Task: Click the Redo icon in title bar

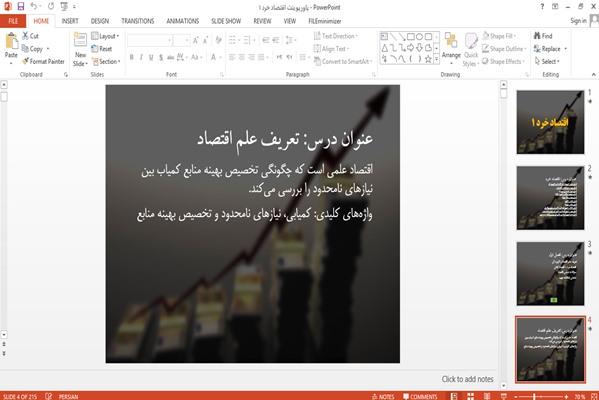Action: click(51, 6)
